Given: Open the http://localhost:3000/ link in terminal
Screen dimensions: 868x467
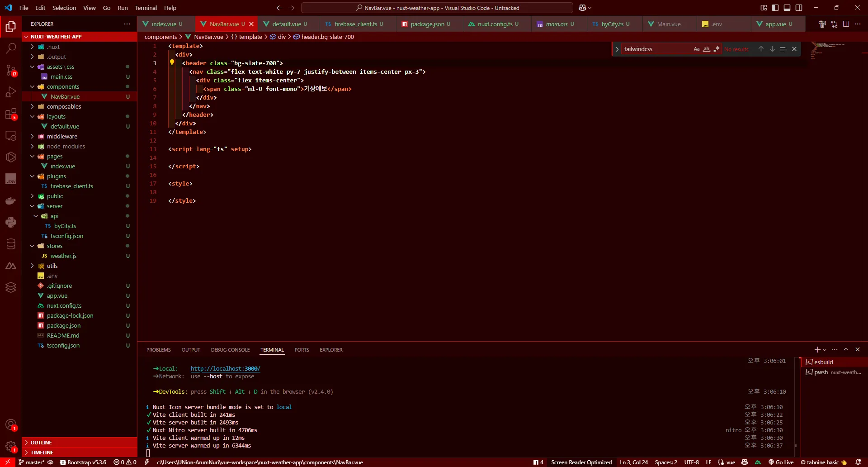Looking at the screenshot, I should pyautogui.click(x=225, y=369).
